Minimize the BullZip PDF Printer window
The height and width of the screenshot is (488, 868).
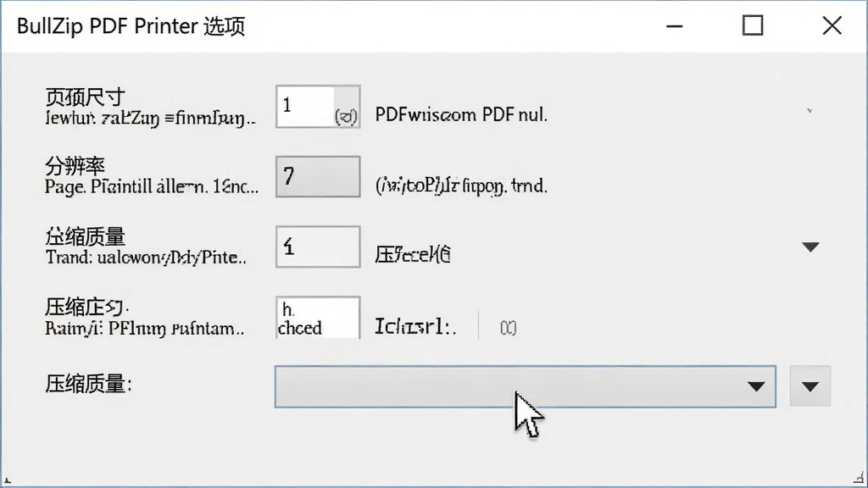[x=674, y=26]
